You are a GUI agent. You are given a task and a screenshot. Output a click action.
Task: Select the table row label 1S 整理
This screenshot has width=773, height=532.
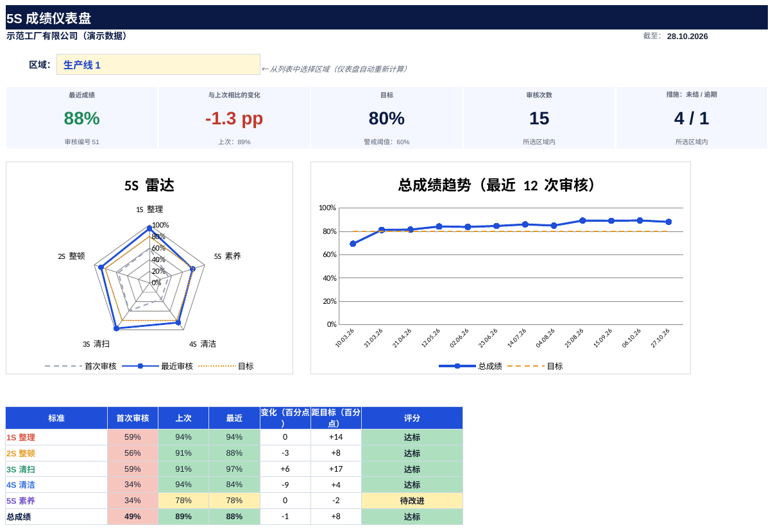tap(21, 438)
